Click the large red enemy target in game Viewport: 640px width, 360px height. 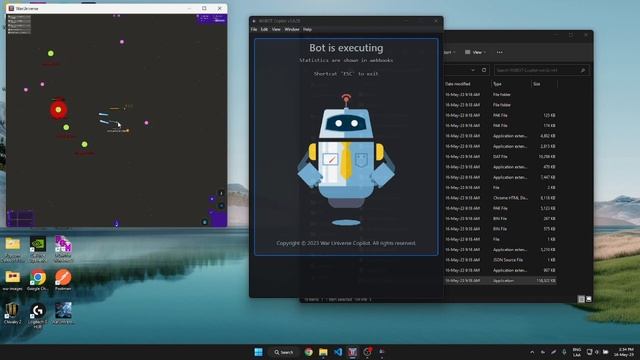58,109
